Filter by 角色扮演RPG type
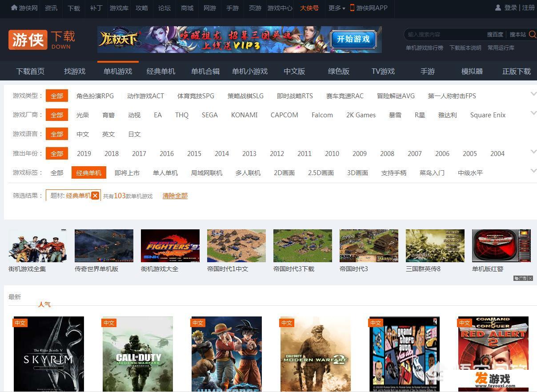Image resolution: width=537 pixels, height=392 pixels. pos(95,96)
